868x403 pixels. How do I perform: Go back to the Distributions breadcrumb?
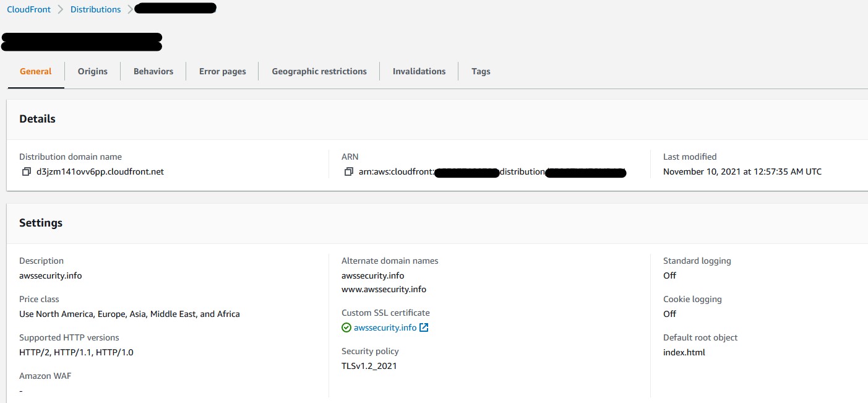96,9
